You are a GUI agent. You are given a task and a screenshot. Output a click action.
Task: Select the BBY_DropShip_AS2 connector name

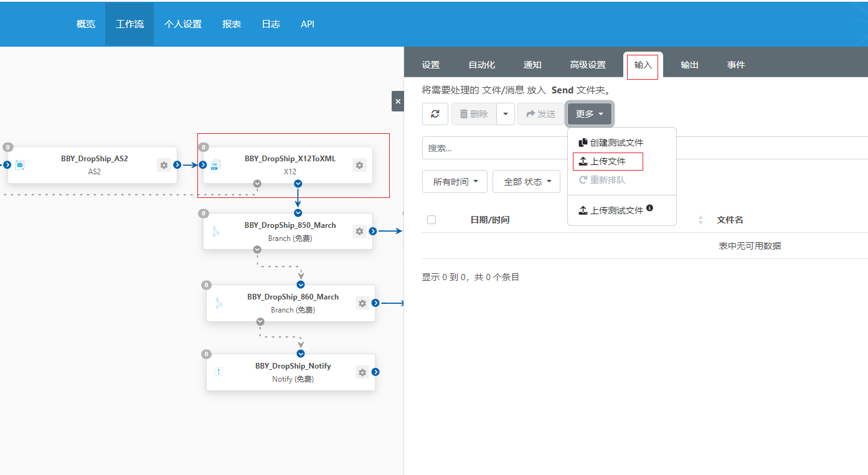(95, 159)
